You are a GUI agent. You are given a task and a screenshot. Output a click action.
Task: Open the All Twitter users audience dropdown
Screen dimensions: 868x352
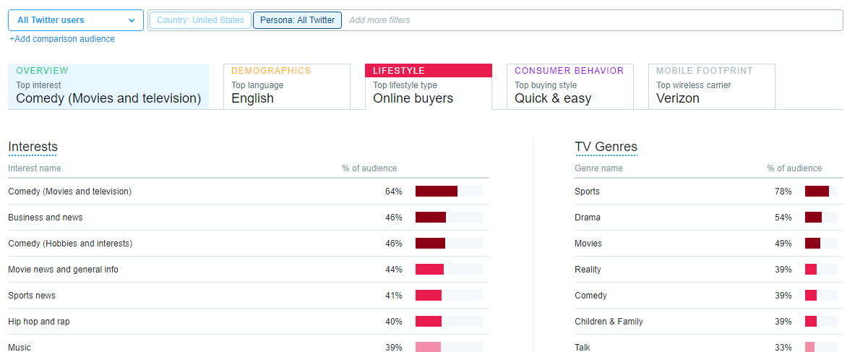coord(75,20)
